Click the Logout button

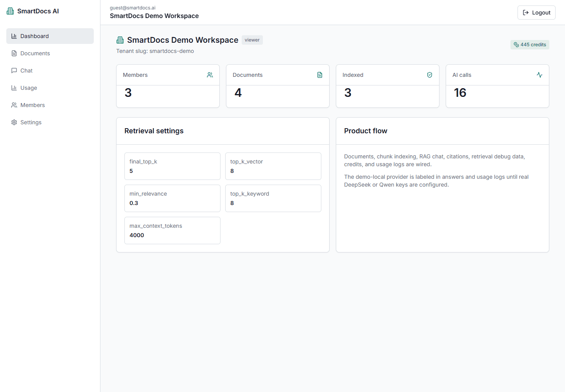(x=536, y=13)
